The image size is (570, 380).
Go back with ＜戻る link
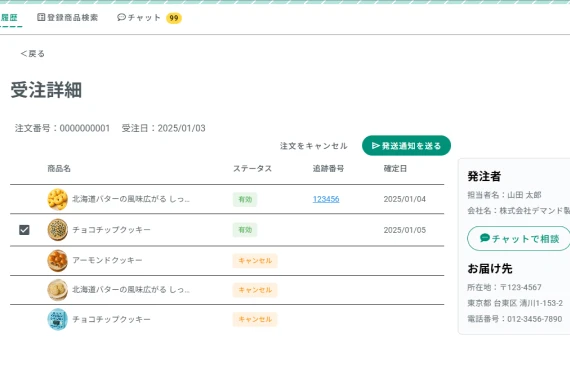click(x=33, y=54)
